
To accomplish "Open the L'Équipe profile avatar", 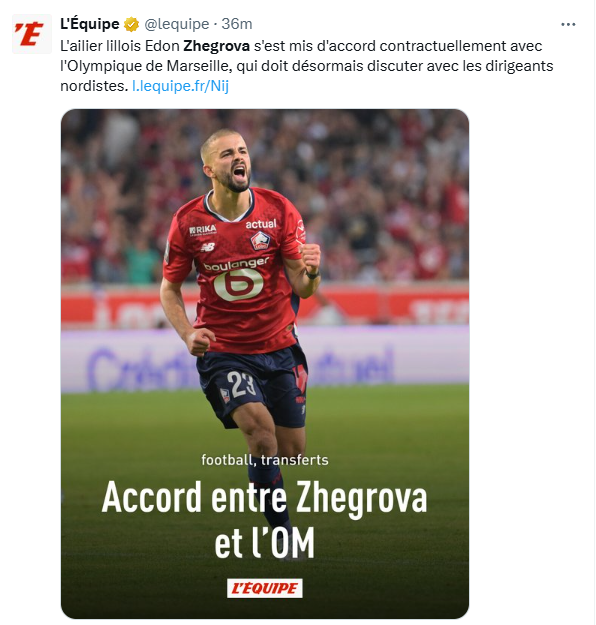I will point(32,34).
